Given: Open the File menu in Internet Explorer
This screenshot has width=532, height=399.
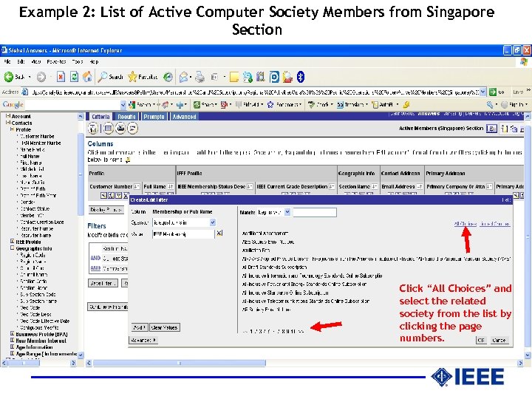Looking at the screenshot, I should tap(7, 62).
